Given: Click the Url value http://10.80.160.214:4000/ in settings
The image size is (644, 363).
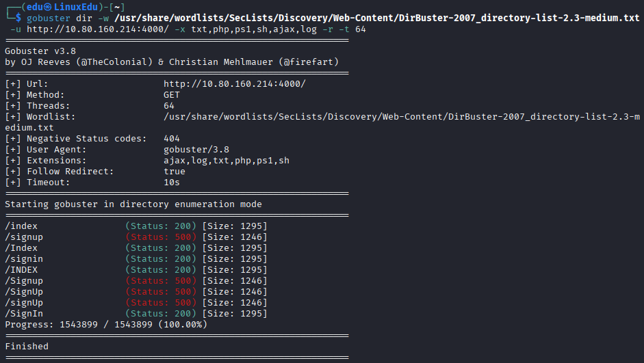Looking at the screenshot, I should click(235, 83).
